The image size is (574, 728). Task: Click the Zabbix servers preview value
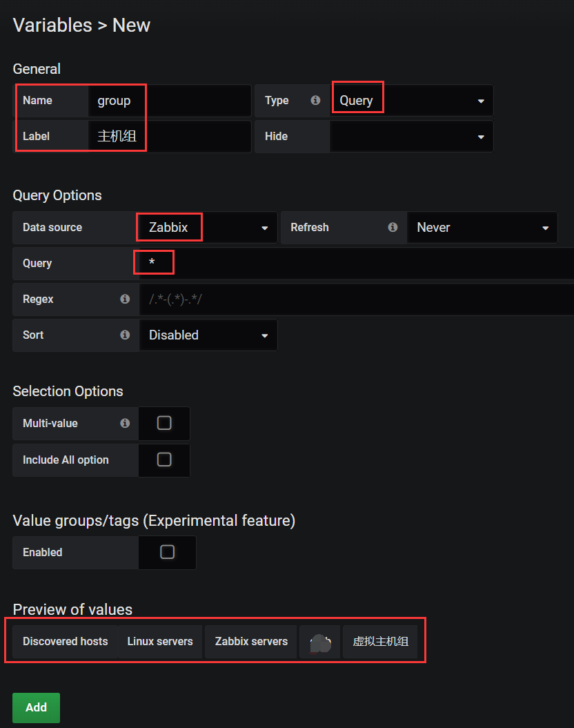coord(251,642)
